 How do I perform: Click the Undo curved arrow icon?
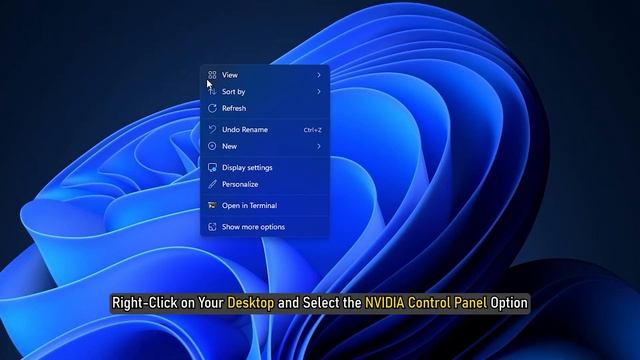(212, 129)
